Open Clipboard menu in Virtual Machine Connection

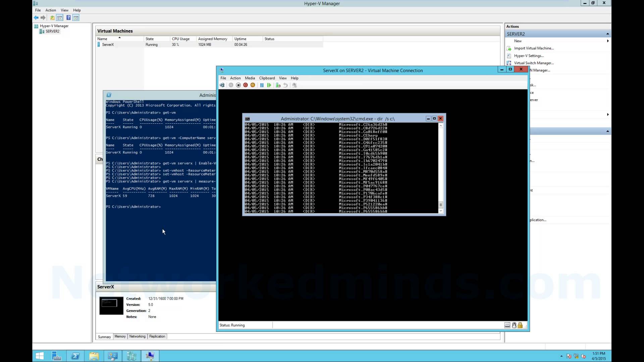[267, 78]
